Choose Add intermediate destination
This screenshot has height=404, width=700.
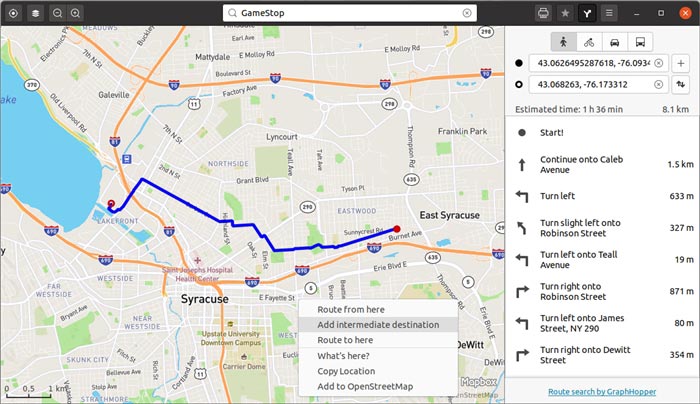[x=378, y=325]
